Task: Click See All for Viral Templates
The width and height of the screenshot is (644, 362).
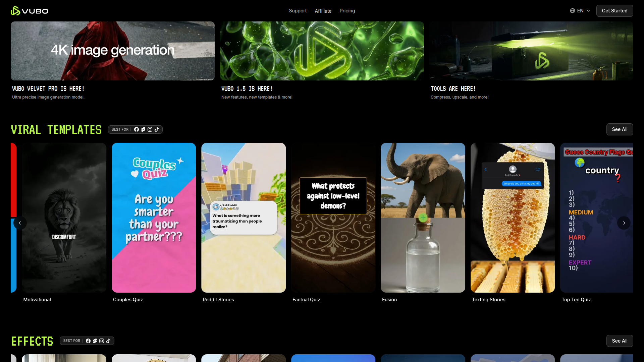Action: tap(620, 129)
